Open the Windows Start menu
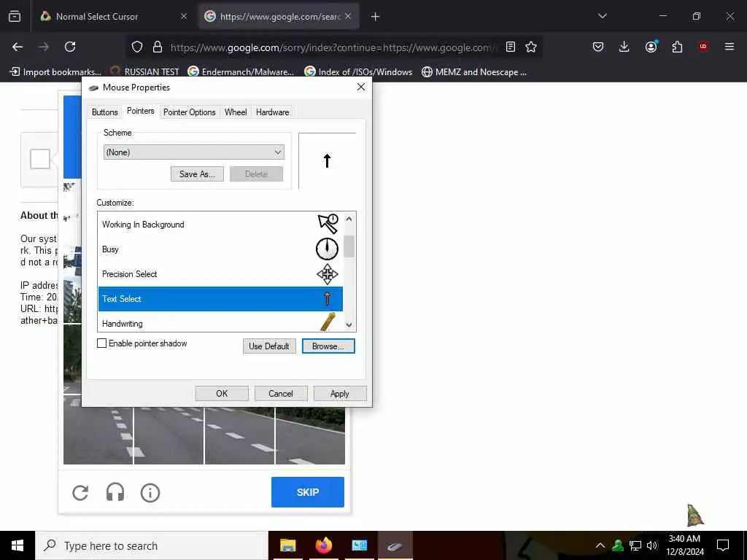Viewport: 747px width, 560px height. point(18,545)
